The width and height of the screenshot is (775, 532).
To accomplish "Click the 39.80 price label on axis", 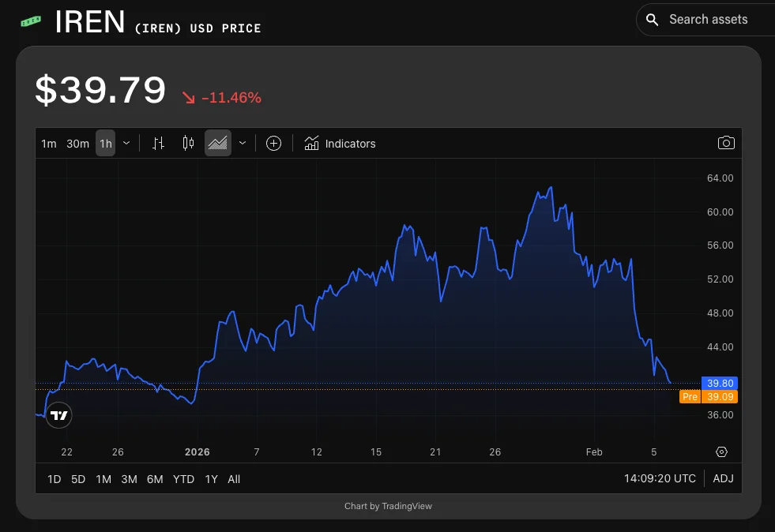I will tap(721, 384).
